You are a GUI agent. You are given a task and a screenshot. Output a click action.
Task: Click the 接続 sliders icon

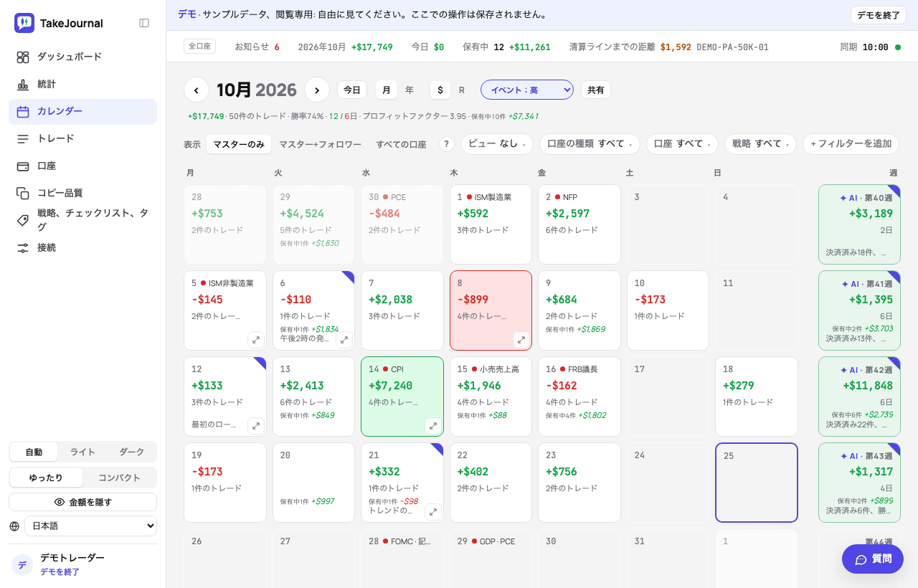pyautogui.click(x=23, y=247)
